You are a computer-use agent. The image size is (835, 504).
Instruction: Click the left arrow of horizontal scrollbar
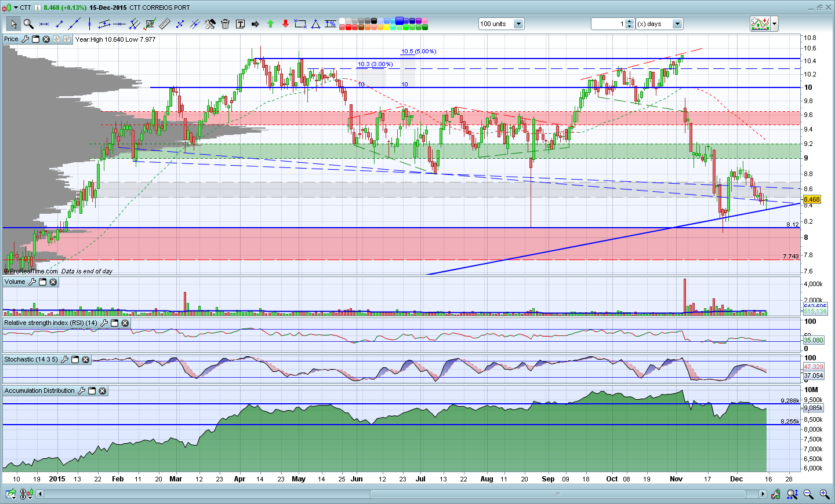pyautogui.click(x=40, y=494)
